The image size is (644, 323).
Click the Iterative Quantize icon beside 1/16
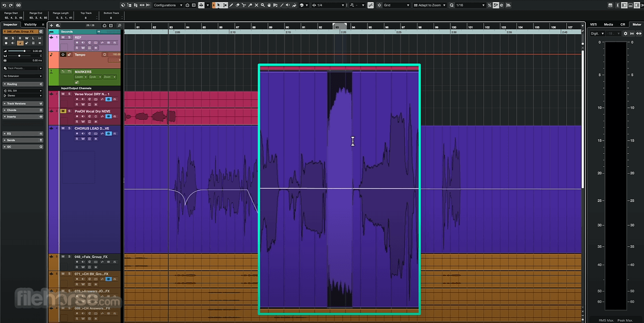click(489, 5)
